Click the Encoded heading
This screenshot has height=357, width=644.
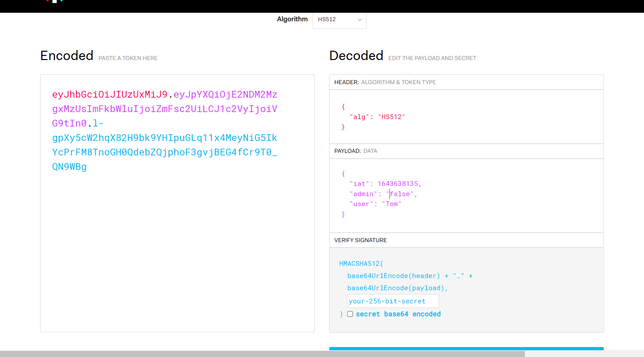tap(67, 56)
